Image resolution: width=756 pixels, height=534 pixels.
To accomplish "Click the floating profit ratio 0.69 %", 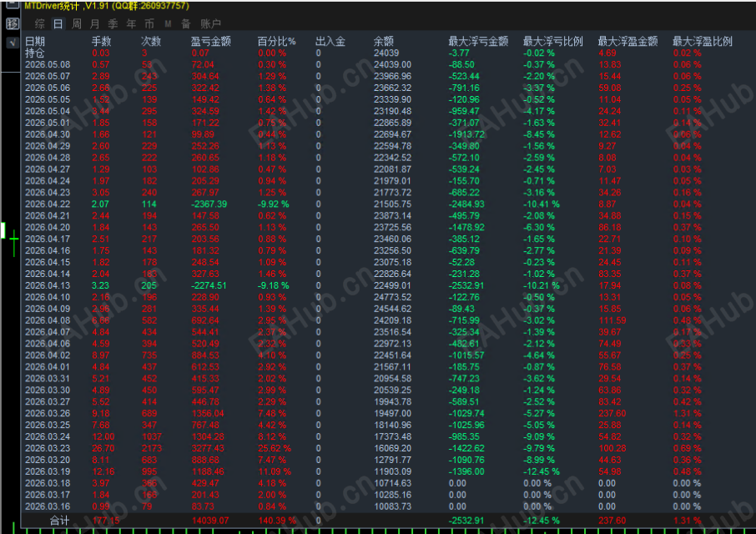I will click(687, 448).
